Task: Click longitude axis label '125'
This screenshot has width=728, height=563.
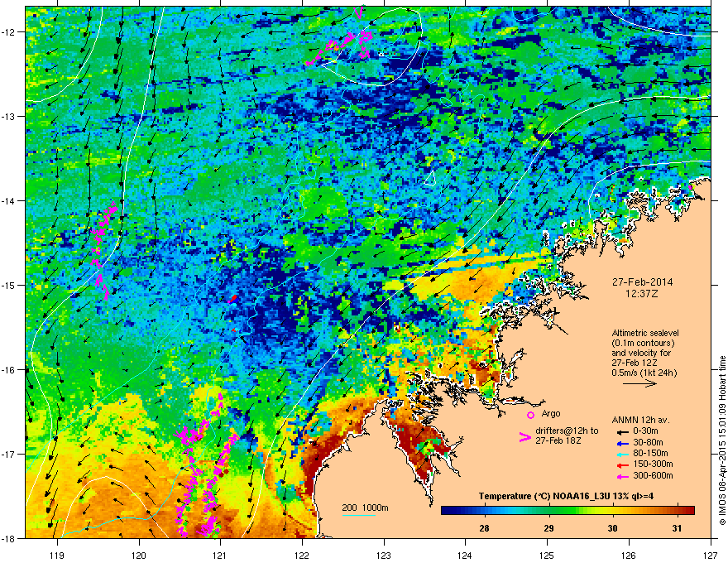Action: pyautogui.click(x=547, y=555)
